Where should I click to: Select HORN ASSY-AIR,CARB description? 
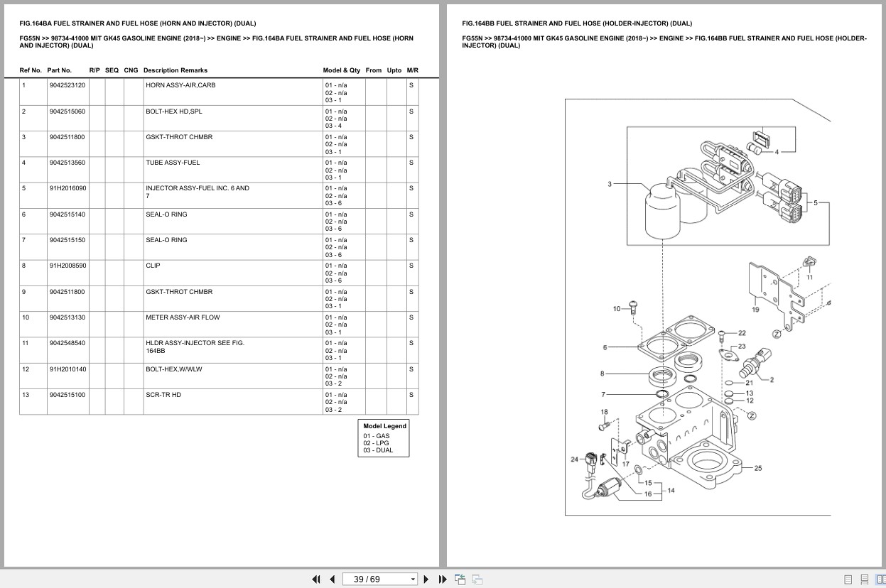180,85
